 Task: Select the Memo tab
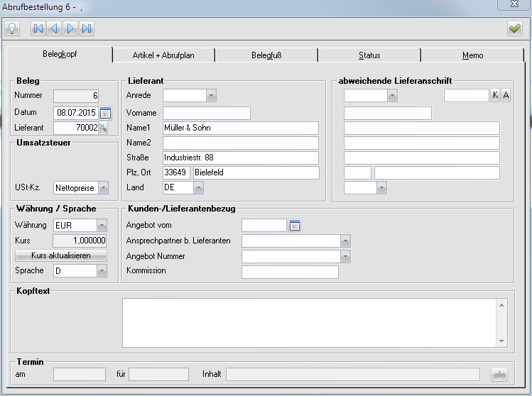point(472,55)
